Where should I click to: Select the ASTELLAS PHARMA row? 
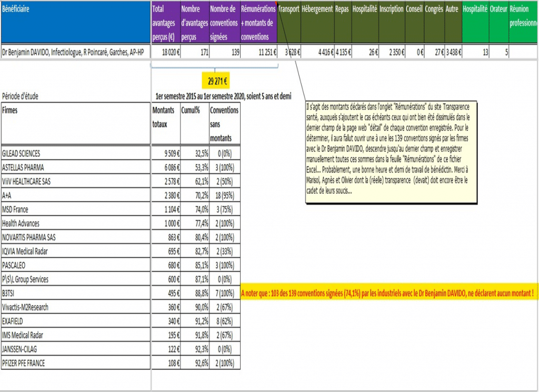coord(121,167)
